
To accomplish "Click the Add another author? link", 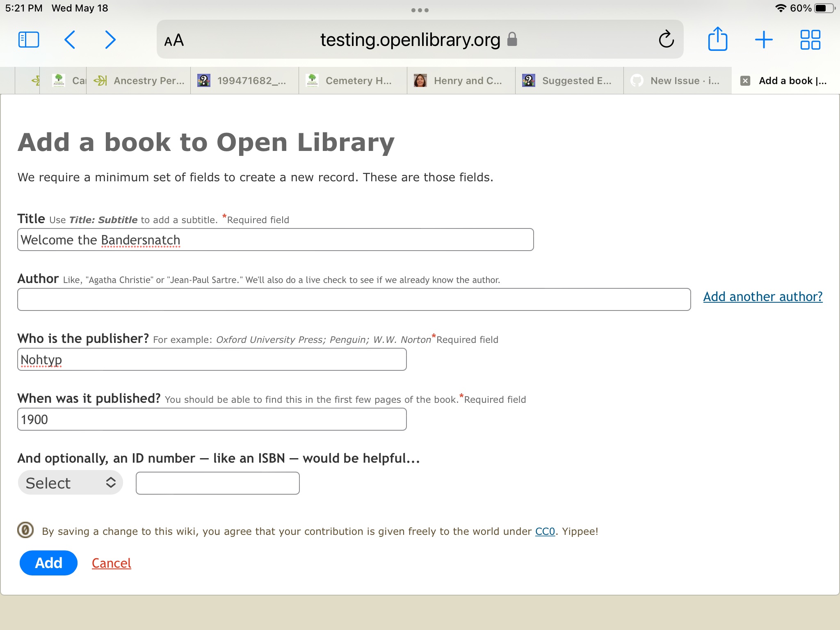I will point(763,297).
